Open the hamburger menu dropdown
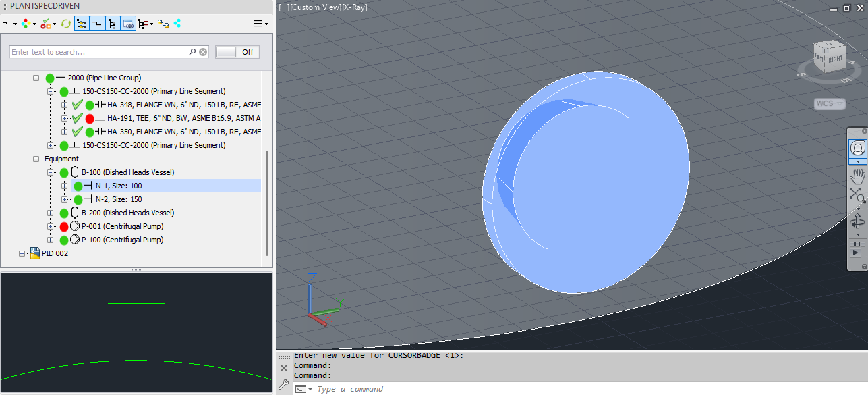 point(260,24)
